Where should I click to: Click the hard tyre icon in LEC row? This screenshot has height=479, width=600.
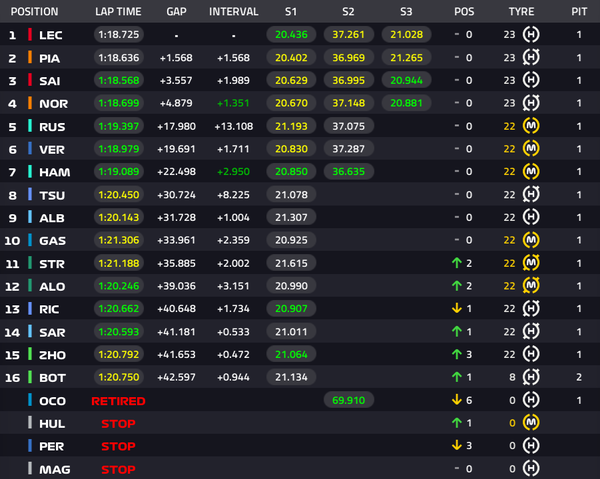[x=531, y=34]
